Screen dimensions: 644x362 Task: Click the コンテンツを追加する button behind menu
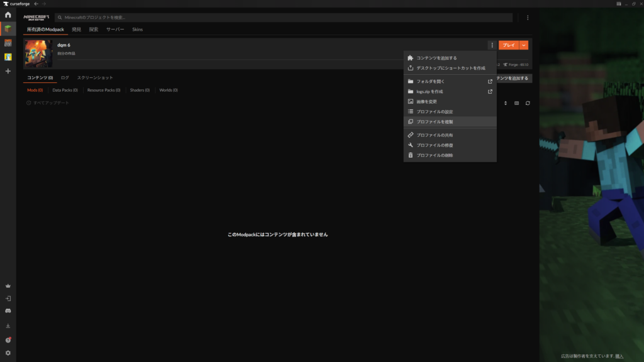tap(514, 78)
